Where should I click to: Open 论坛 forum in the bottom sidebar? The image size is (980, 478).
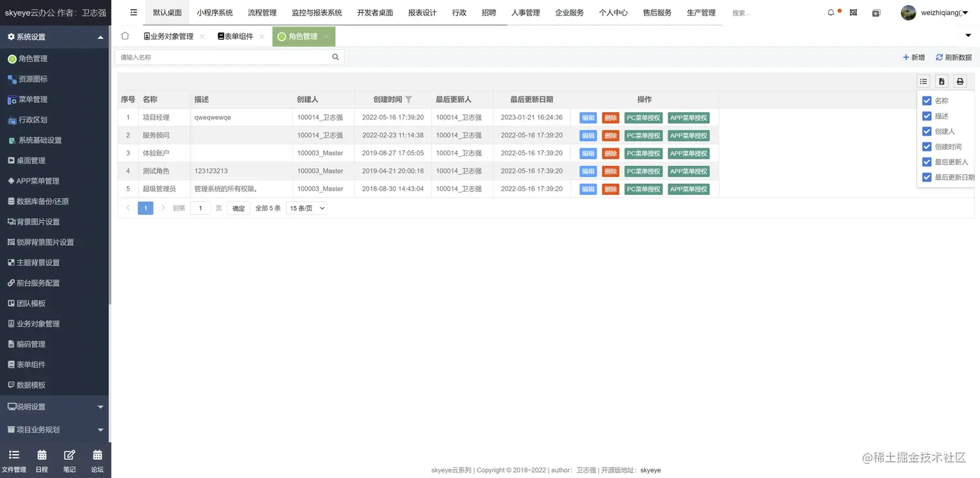click(97, 461)
